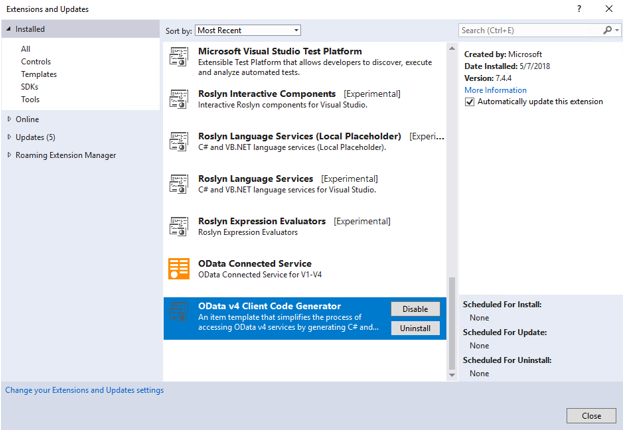This screenshot has width=623, height=430.
Task: Open the More Information link
Action: 495,90
